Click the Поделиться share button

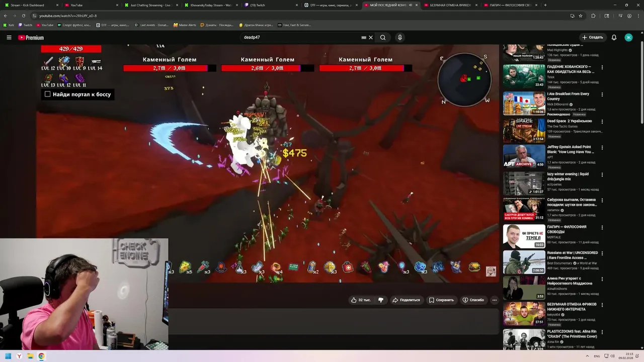406,300
